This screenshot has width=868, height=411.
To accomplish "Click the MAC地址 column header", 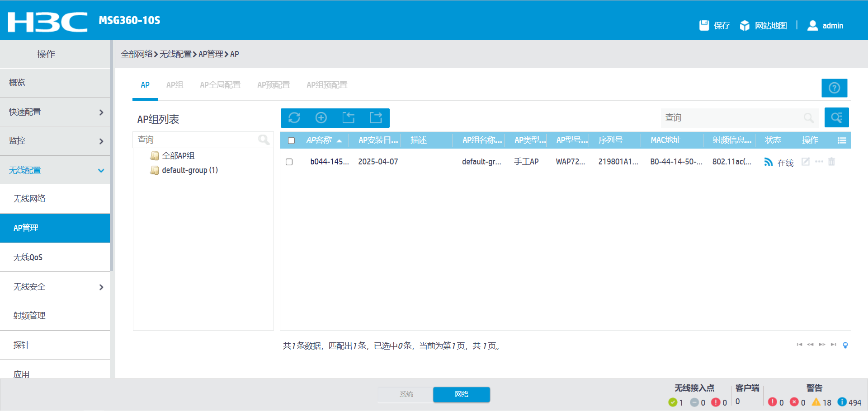I will point(665,140).
